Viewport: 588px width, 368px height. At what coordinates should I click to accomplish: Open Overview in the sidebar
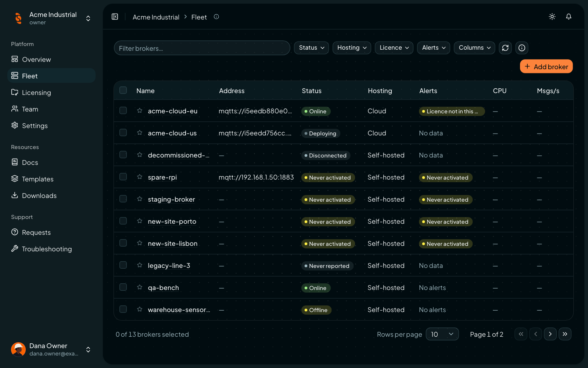(51, 59)
